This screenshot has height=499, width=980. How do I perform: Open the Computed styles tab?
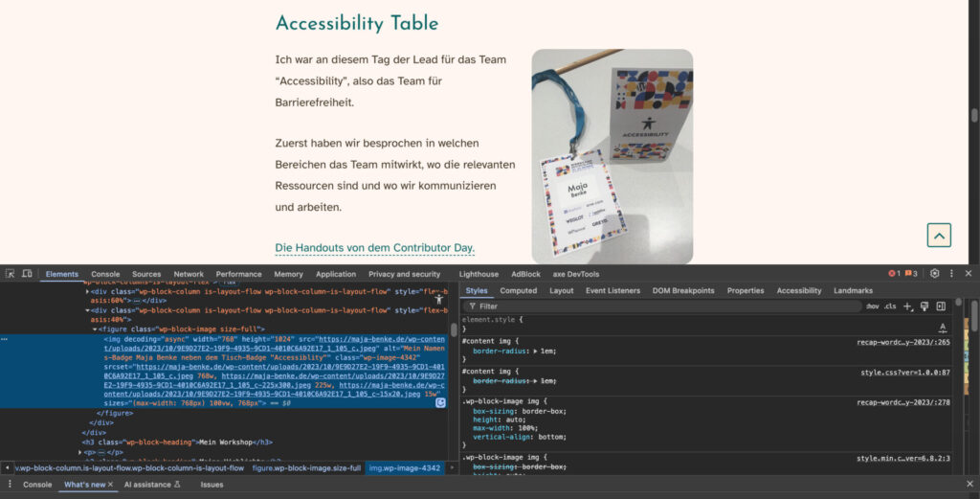[518, 290]
